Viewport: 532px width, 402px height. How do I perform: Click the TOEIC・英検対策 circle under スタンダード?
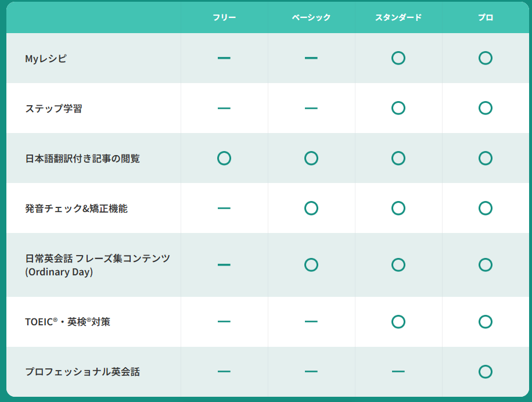coord(398,322)
